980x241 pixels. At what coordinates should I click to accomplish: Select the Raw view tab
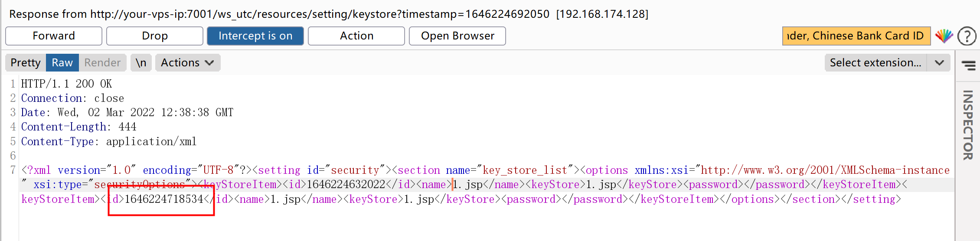(x=62, y=63)
